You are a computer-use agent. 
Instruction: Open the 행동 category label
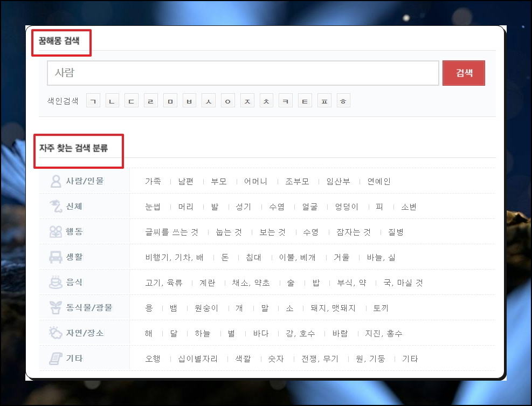[x=74, y=231]
